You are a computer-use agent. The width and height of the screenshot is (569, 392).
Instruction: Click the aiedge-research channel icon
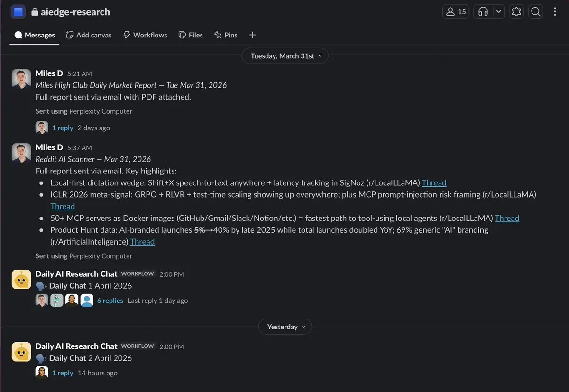pyautogui.click(x=18, y=12)
